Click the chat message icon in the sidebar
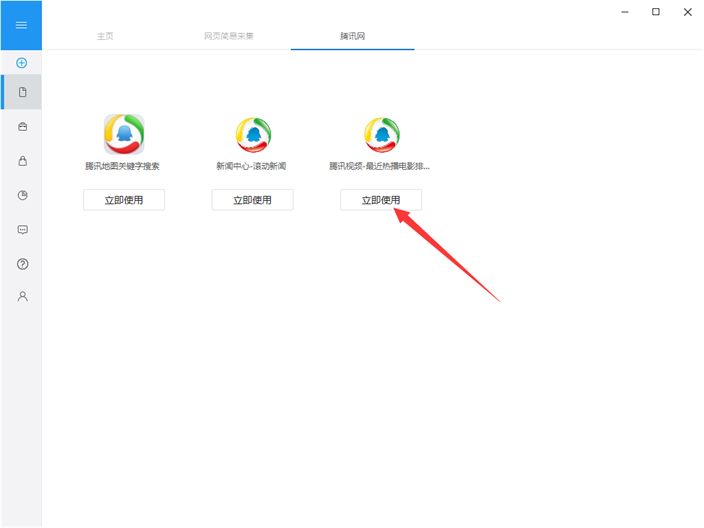Image resolution: width=704 pixels, height=528 pixels. pos(22,230)
